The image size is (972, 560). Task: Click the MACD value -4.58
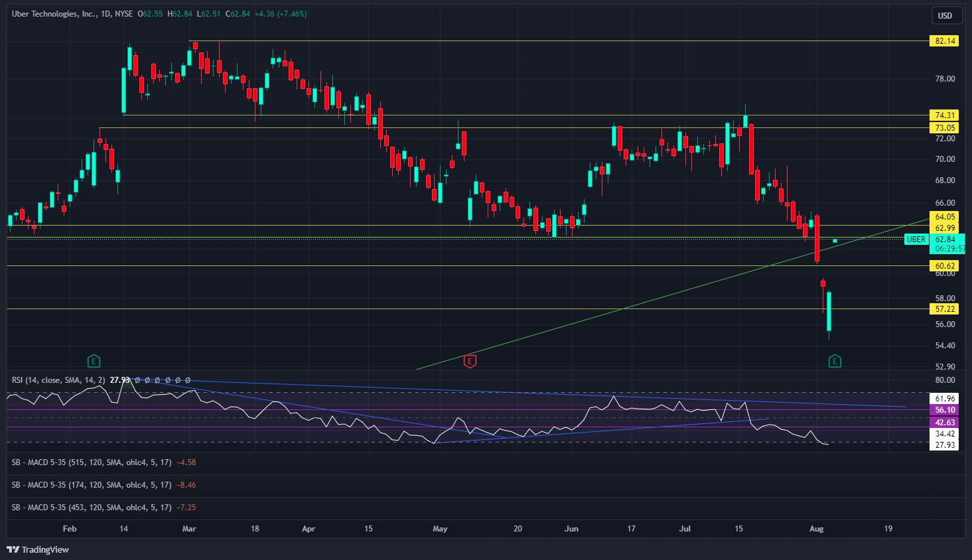[x=186, y=462]
